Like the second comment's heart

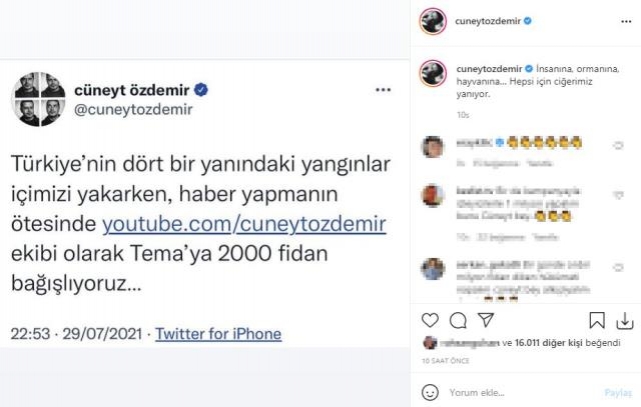tap(618, 195)
